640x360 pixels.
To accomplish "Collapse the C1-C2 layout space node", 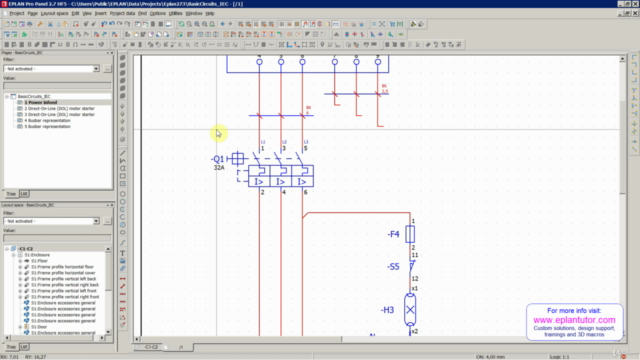I will (x=7, y=249).
